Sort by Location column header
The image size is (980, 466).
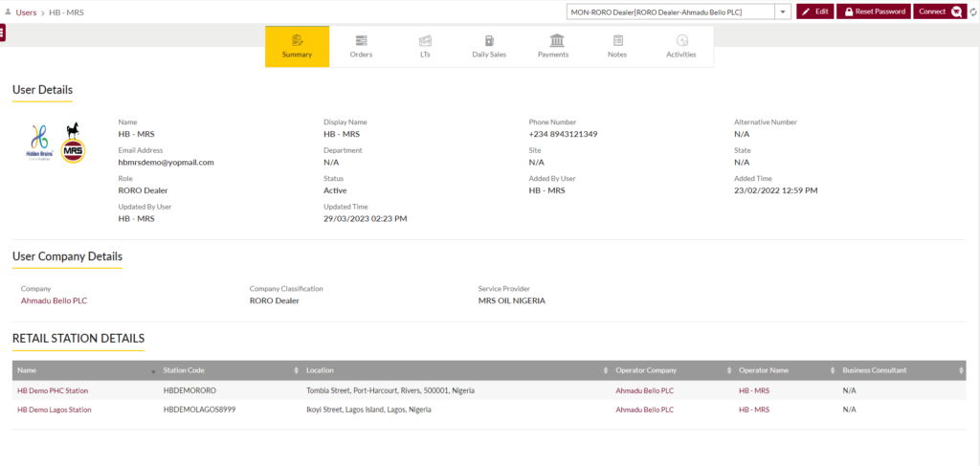point(456,370)
